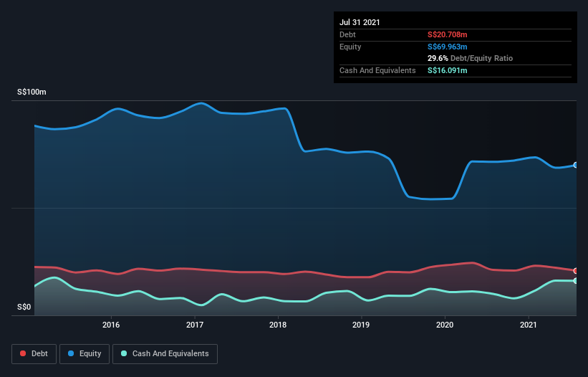This screenshot has height=377, width=588.
Task: Click the Debt label in tooltip
Action: [x=347, y=34]
